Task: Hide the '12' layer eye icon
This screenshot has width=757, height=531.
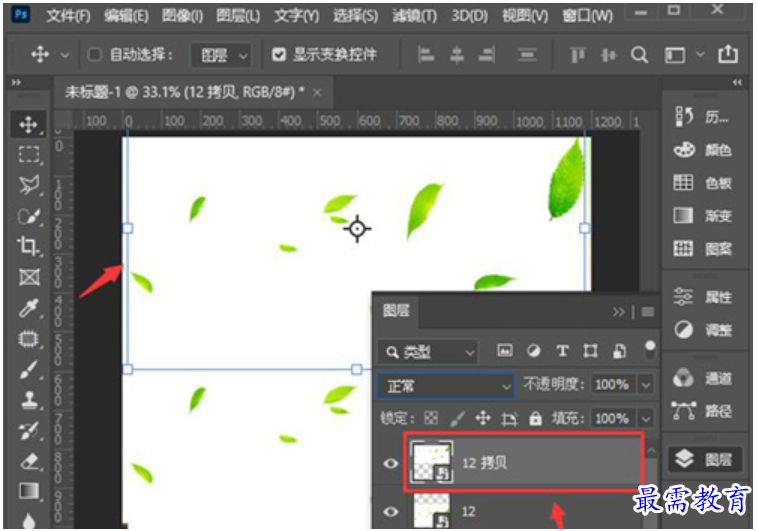Action: pos(391,511)
